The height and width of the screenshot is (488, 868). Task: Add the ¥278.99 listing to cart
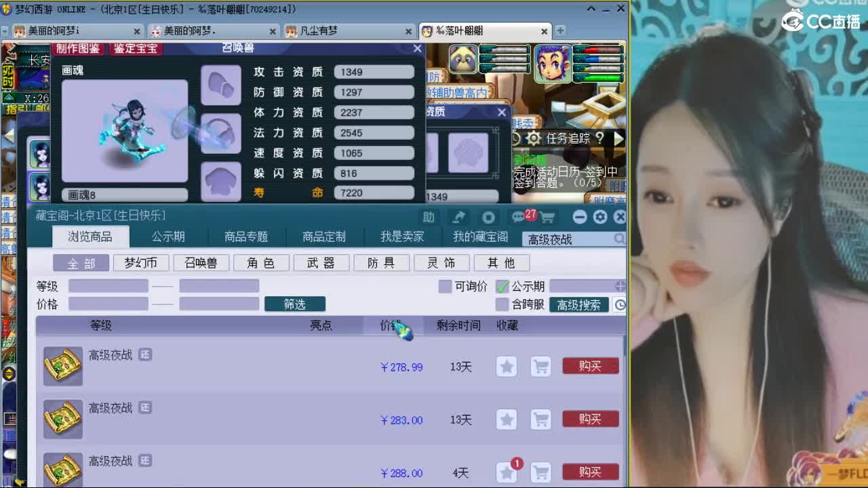click(x=540, y=367)
